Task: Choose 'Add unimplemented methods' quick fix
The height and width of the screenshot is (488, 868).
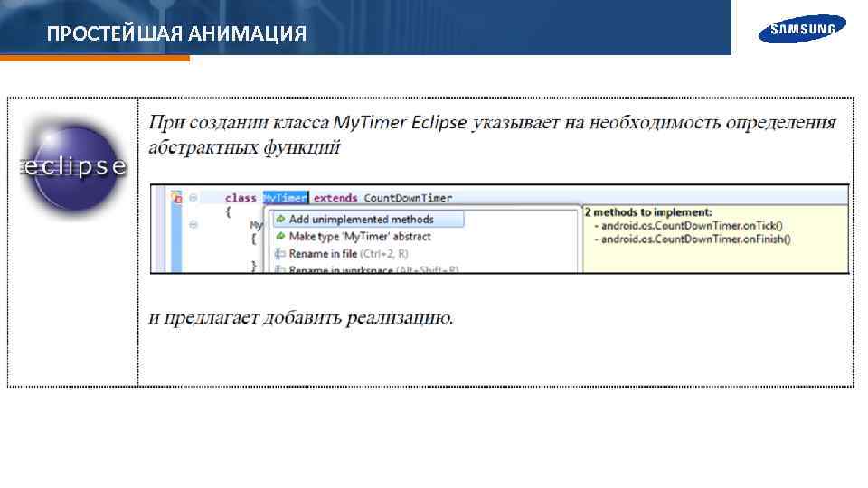Action: coord(368,220)
